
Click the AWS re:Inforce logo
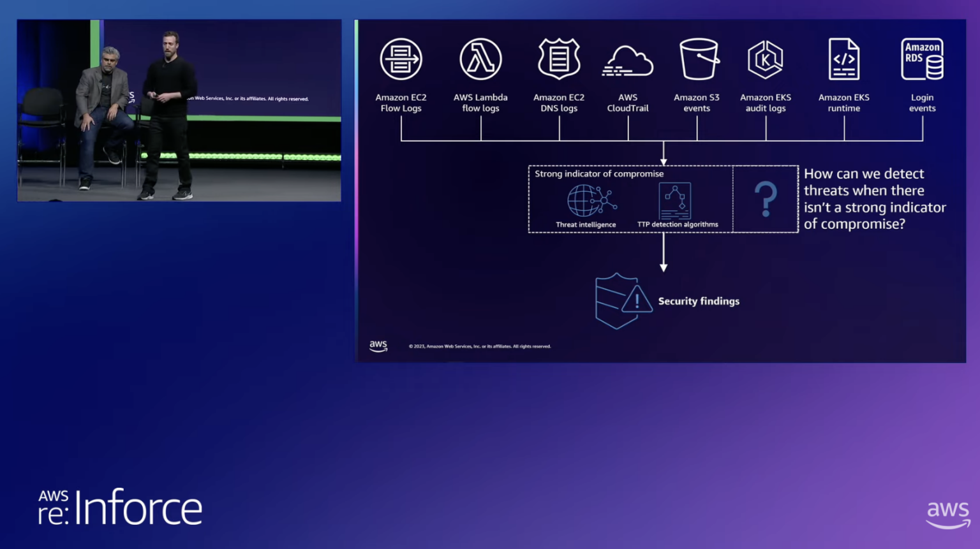[120, 508]
